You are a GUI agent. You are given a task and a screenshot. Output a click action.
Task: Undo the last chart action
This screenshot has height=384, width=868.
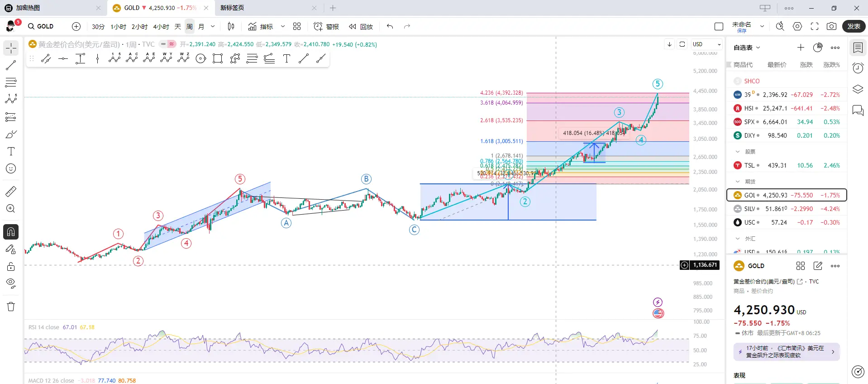click(390, 26)
